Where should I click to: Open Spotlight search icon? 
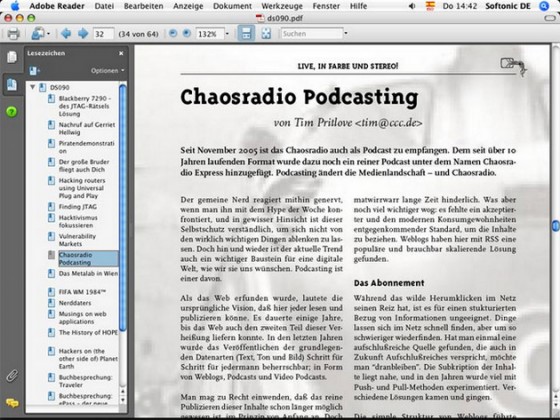coord(544,6)
